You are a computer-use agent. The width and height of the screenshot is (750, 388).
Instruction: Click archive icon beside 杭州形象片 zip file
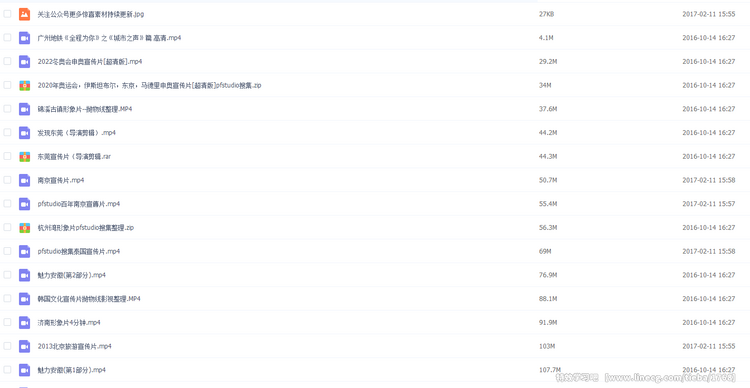tap(24, 228)
